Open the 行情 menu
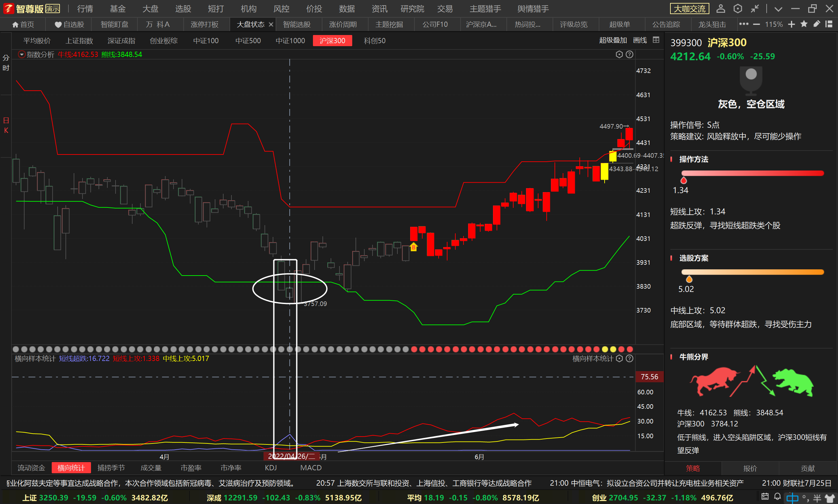This screenshot has height=504, width=838. pos(85,9)
